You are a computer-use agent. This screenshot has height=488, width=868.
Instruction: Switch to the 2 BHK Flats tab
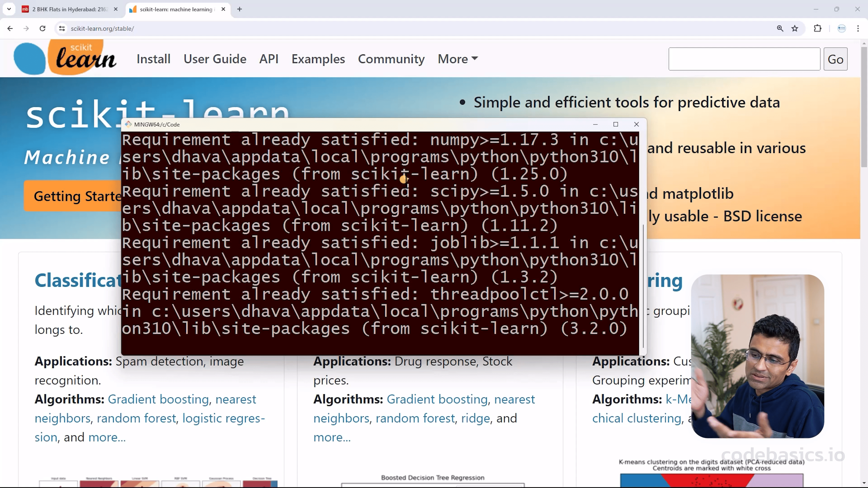tap(69, 9)
